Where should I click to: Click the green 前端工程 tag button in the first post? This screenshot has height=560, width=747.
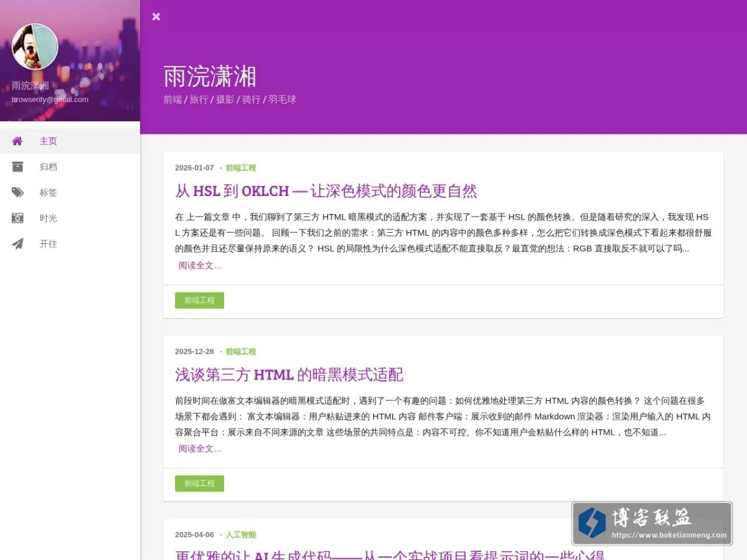pos(199,301)
